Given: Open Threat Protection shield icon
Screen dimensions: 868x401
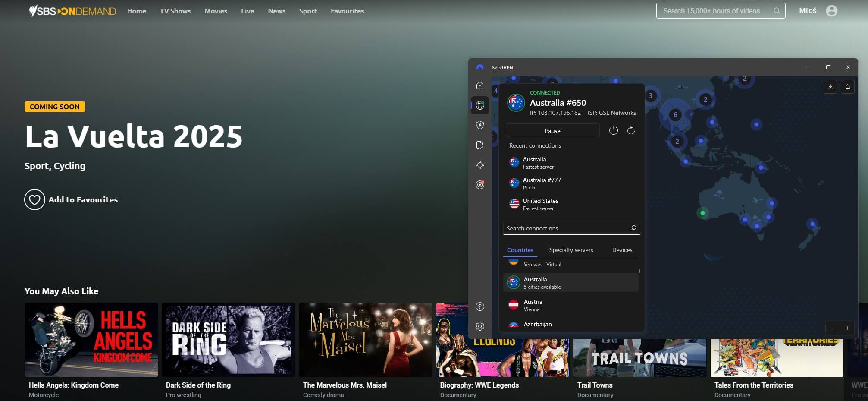Looking at the screenshot, I should click(480, 125).
